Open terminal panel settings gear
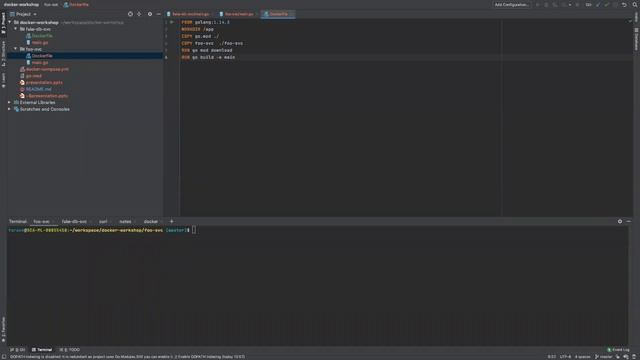Screen dimensions: 640x360 point(620,221)
